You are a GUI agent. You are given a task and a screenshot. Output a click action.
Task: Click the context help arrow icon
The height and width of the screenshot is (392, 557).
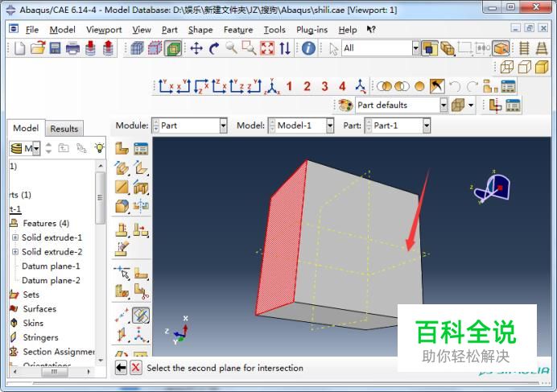click(371, 30)
